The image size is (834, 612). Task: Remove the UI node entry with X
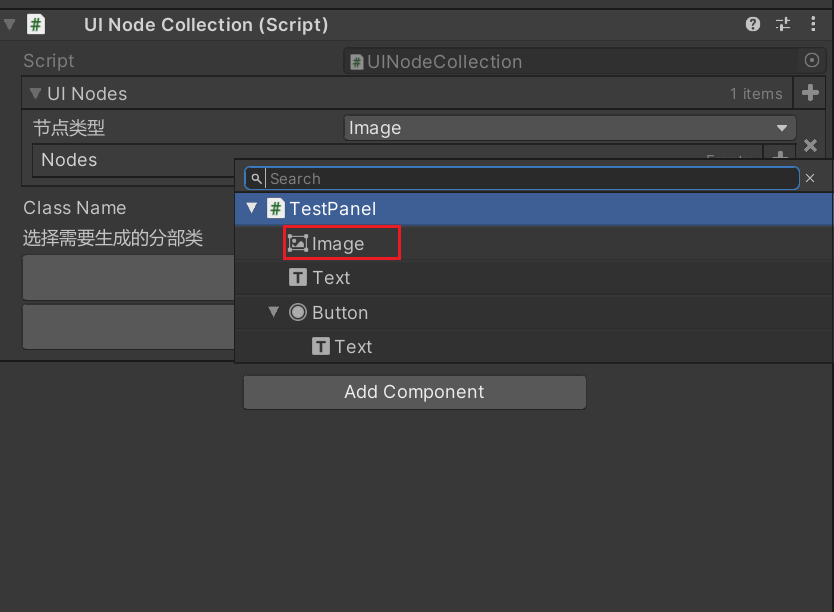811,146
